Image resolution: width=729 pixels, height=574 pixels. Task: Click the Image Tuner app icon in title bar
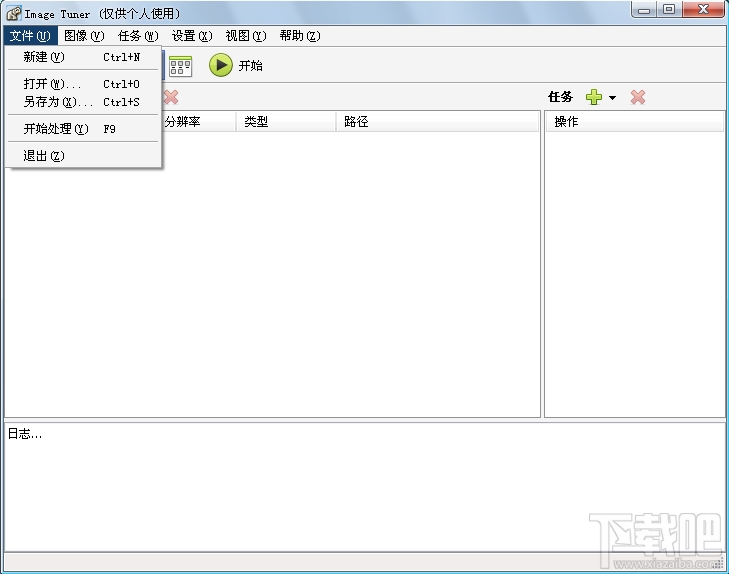pyautogui.click(x=13, y=13)
